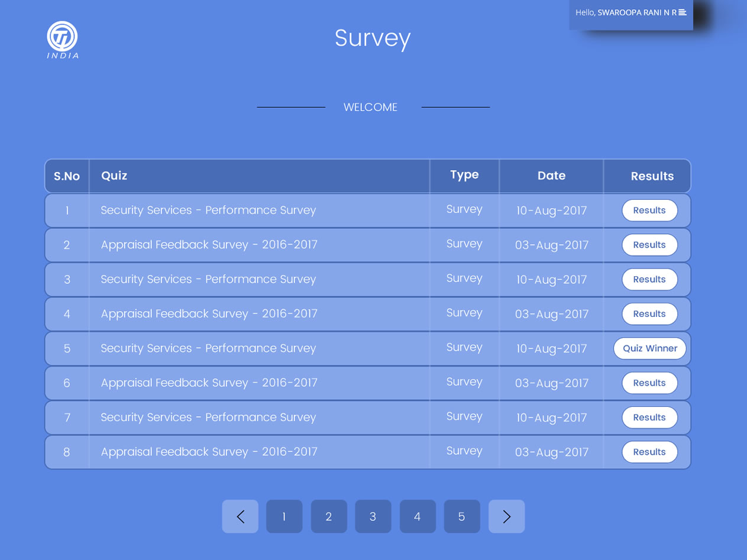Go to page 1
747x560 pixels.
[x=284, y=516]
